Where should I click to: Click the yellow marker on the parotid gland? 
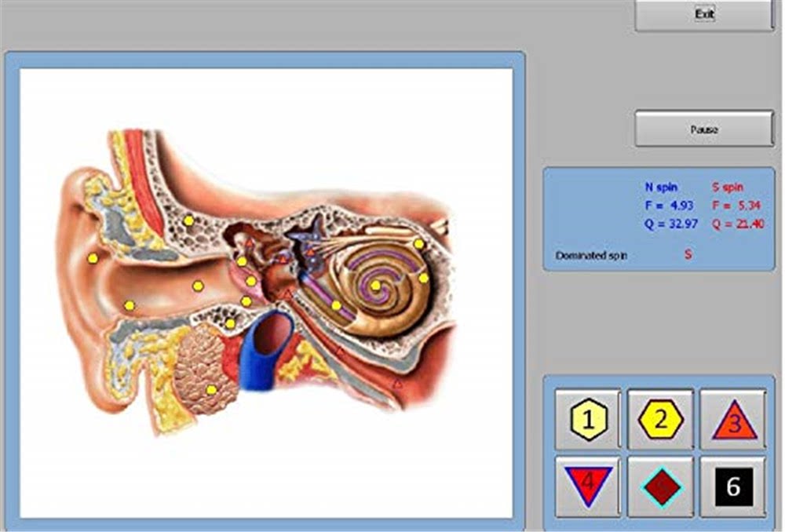211,389
